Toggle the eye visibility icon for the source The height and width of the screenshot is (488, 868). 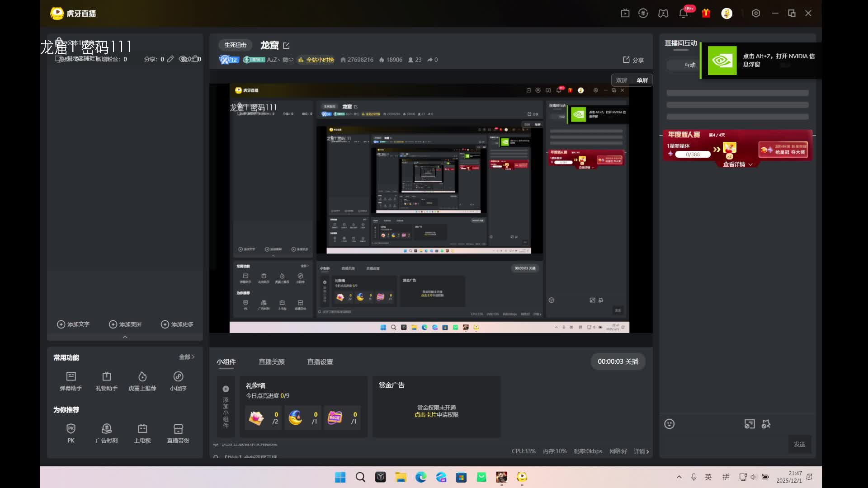[x=183, y=59]
